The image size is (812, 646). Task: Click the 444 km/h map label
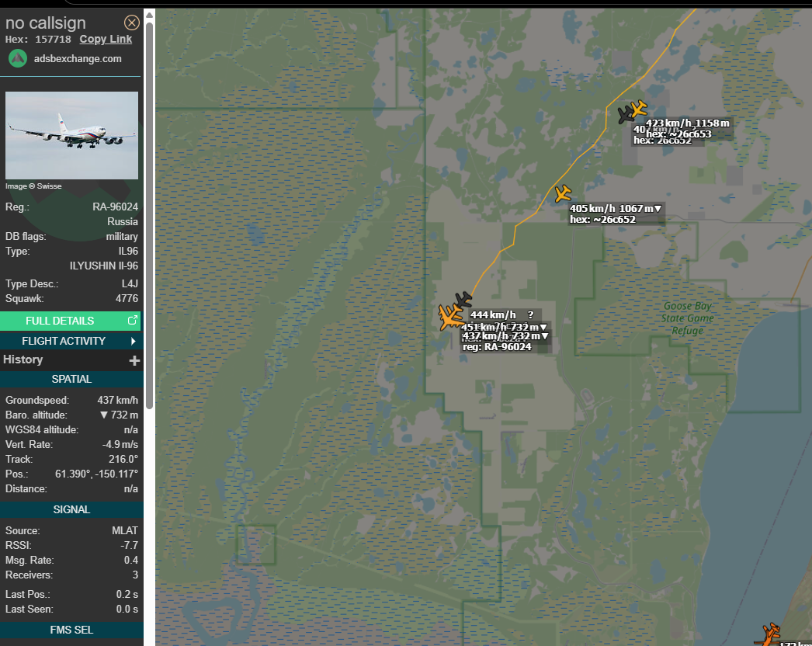tap(501, 315)
